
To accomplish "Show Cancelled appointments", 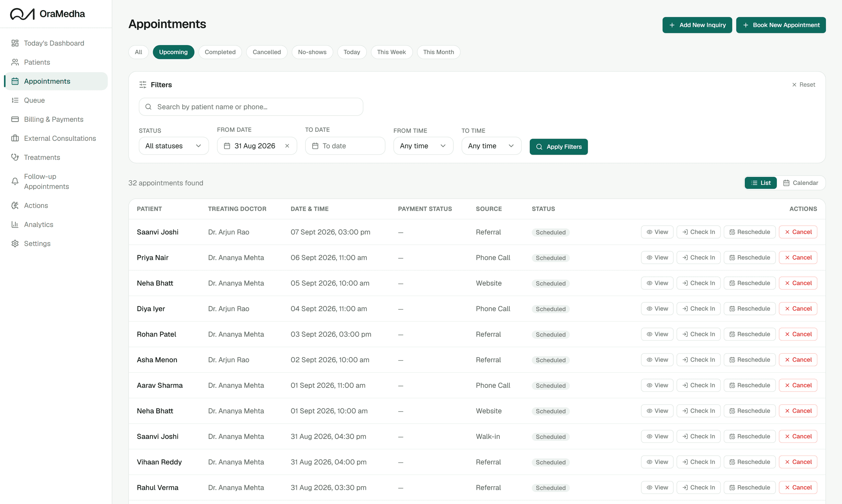I will click(267, 52).
